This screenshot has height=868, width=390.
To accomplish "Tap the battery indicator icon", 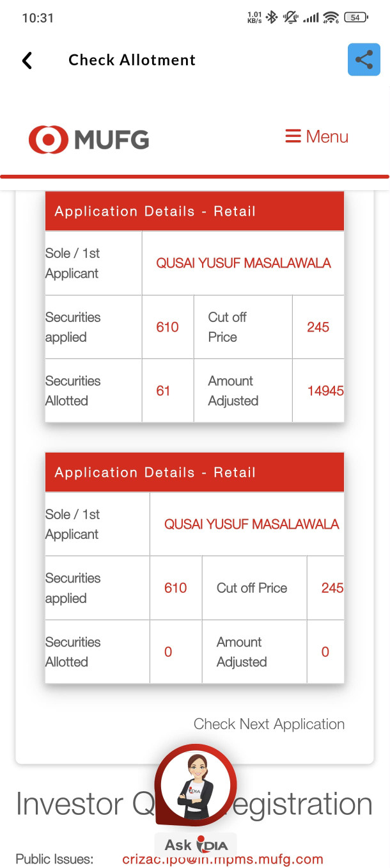I will click(x=355, y=17).
